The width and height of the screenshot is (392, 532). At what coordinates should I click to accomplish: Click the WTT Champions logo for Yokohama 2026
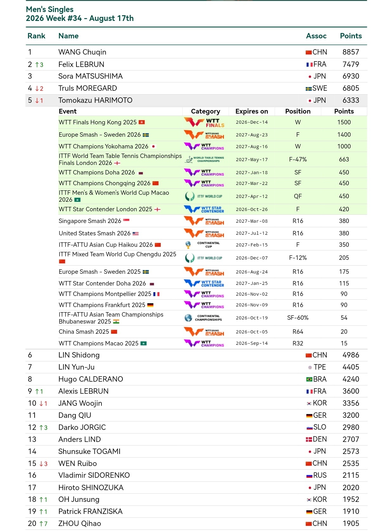pyautogui.click(x=204, y=147)
